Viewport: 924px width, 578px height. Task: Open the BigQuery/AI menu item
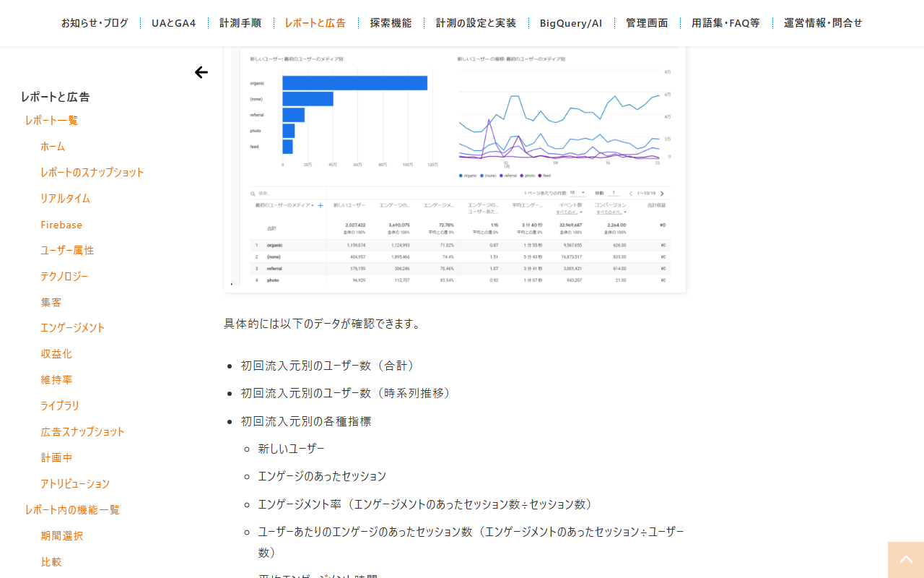[571, 23]
